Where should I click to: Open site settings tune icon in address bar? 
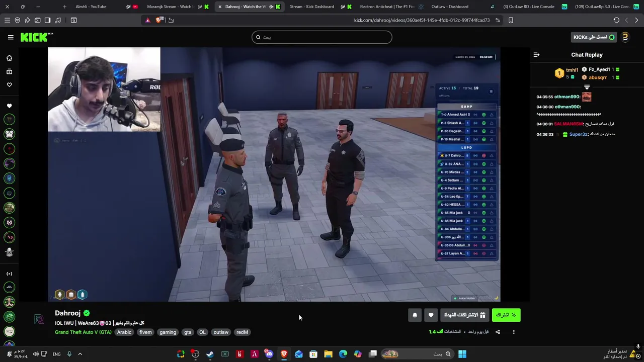tap(498, 20)
